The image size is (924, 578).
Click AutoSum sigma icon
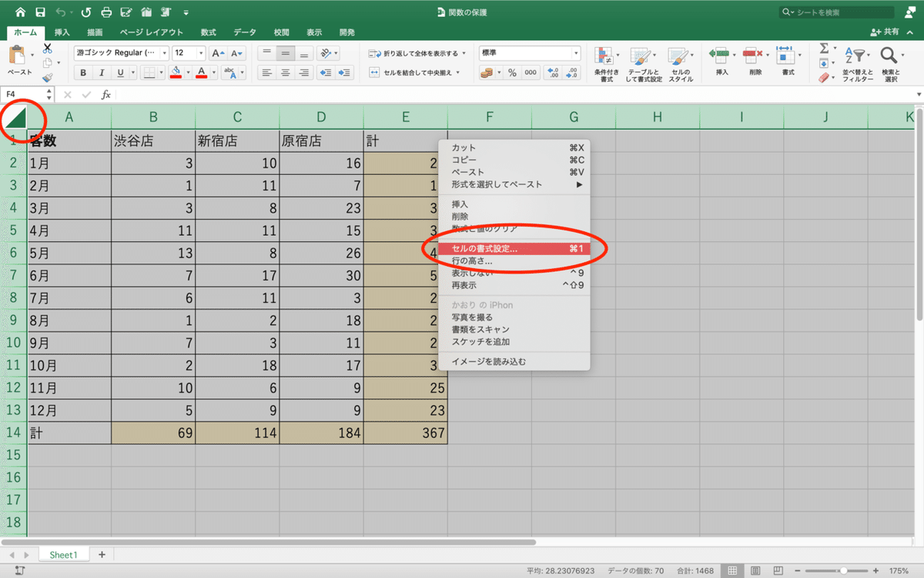[823, 49]
